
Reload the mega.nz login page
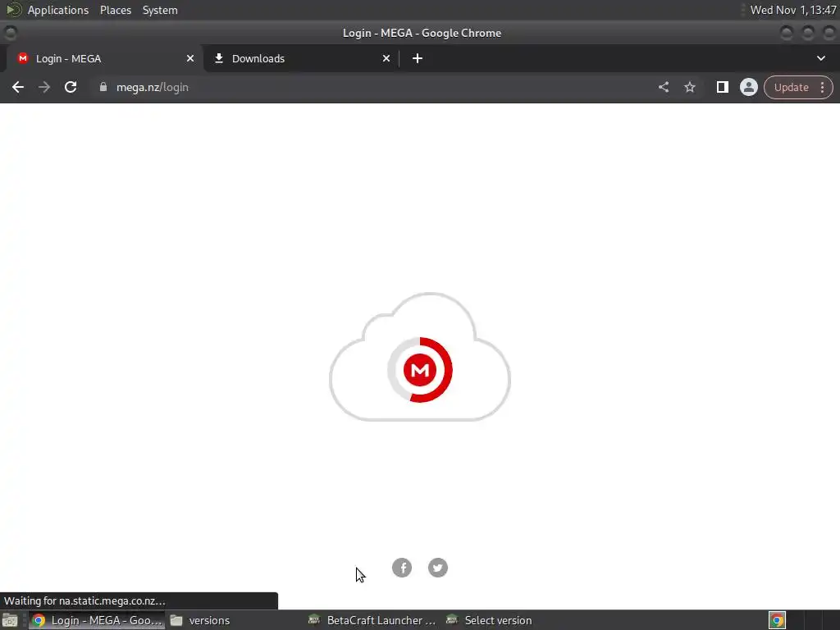point(71,87)
